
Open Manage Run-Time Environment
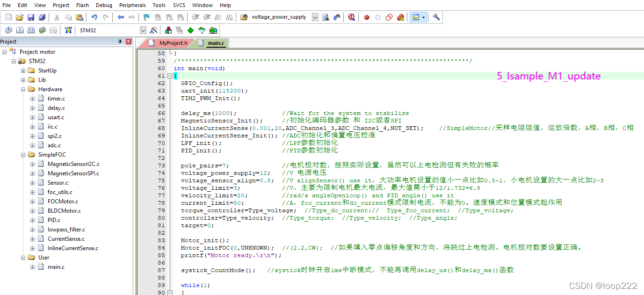click(x=191, y=30)
